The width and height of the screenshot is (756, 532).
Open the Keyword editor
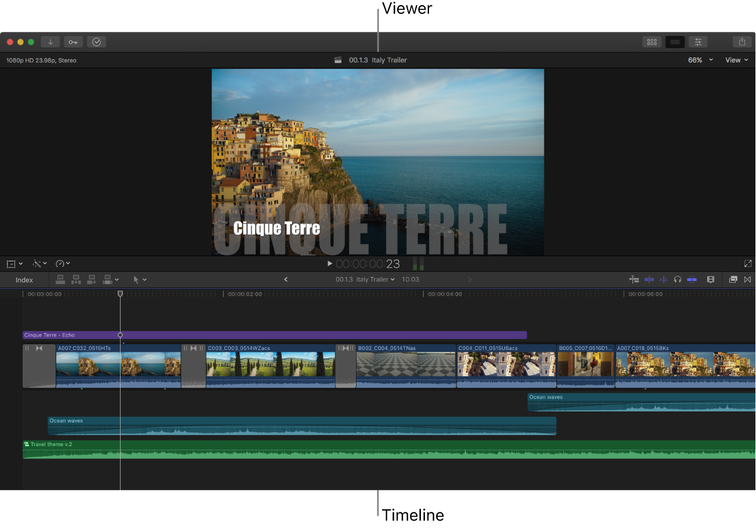click(73, 42)
